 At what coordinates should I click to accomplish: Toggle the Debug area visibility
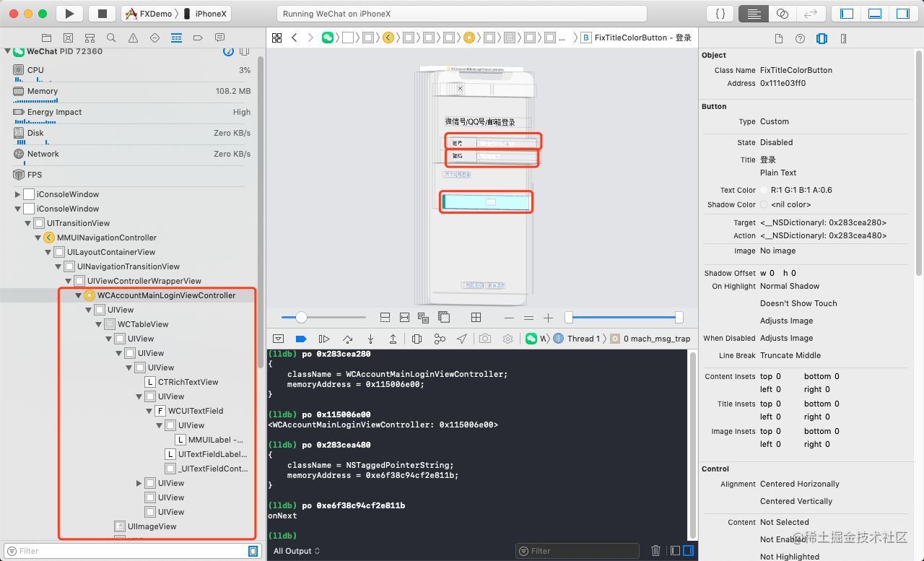(874, 14)
